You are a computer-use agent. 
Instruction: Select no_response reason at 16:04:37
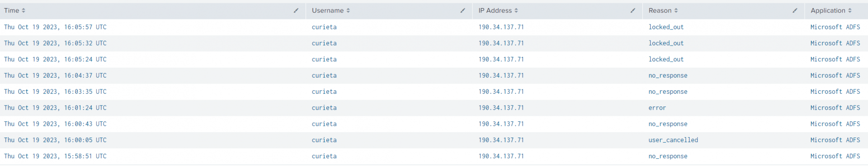pyautogui.click(x=668, y=76)
